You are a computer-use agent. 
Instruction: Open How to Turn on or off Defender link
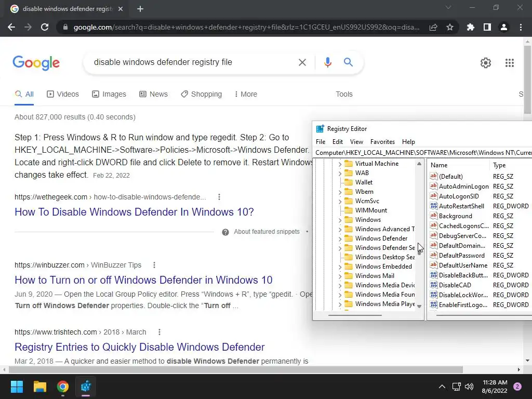point(143,280)
